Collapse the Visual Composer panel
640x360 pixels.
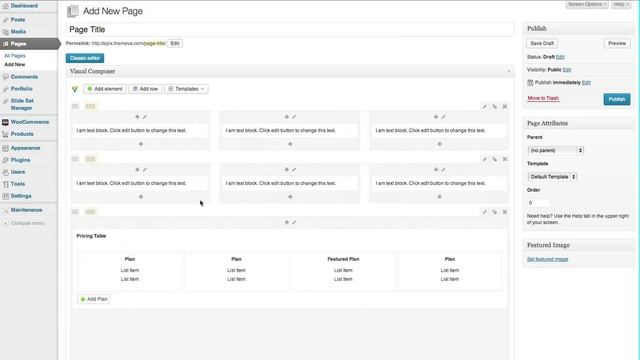point(509,71)
